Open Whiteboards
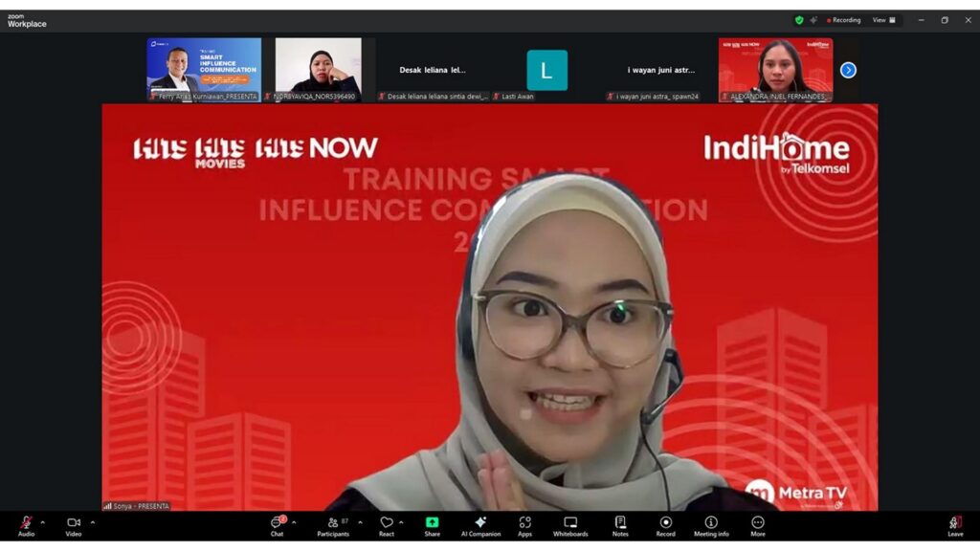Image resolution: width=980 pixels, height=551 pixels. click(x=570, y=526)
